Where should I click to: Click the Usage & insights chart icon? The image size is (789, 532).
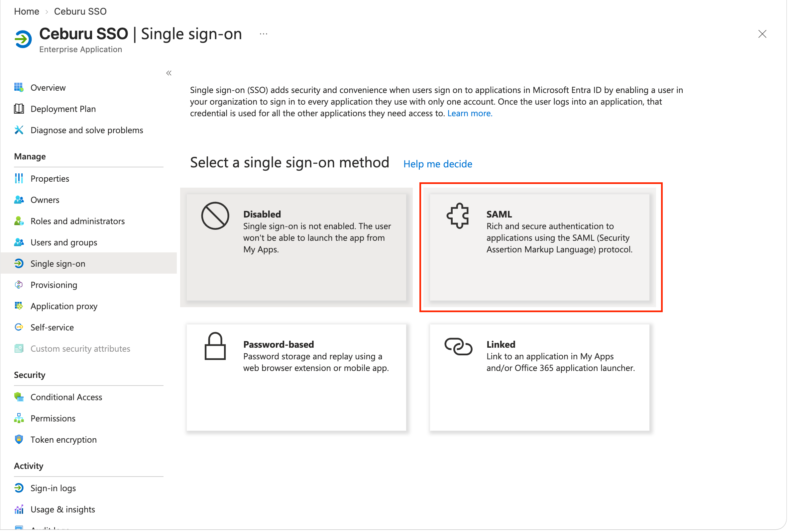19,510
